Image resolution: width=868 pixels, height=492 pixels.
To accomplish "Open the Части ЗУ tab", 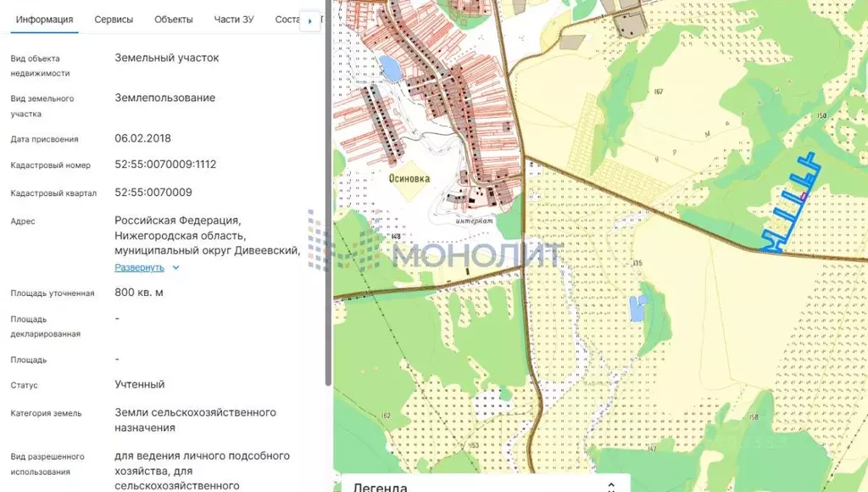I will (234, 20).
